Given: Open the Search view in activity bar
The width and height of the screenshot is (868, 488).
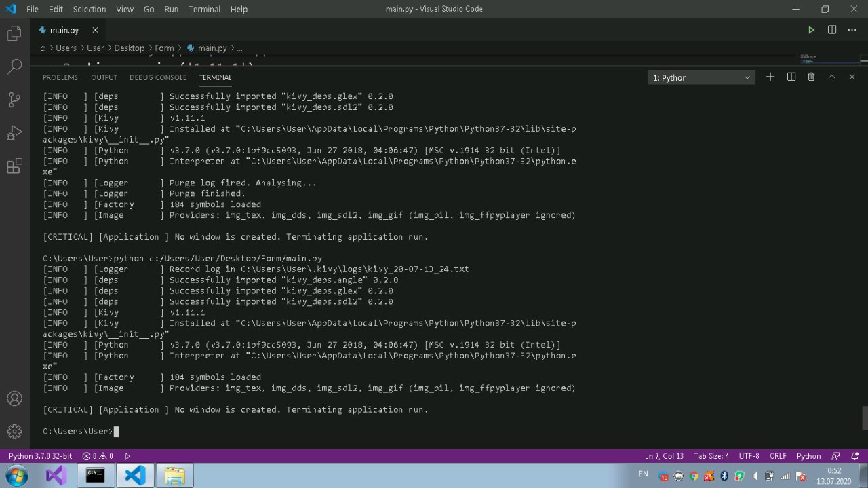Looking at the screenshot, I should (x=14, y=67).
